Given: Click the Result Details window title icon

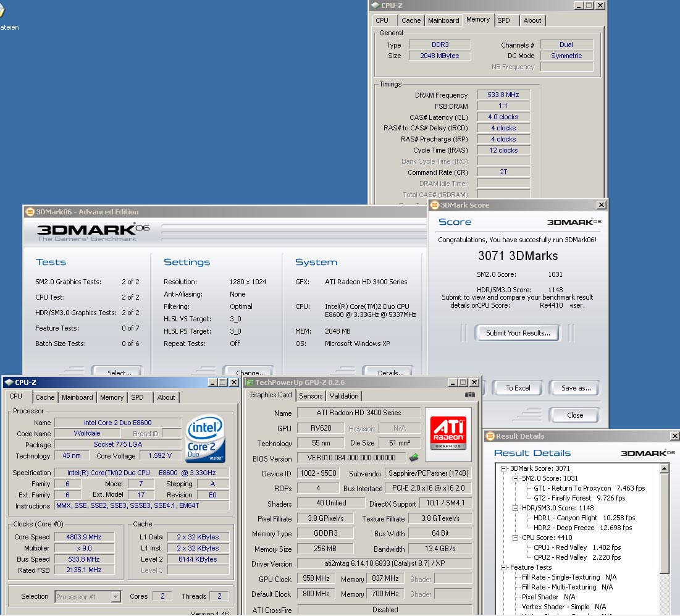Looking at the screenshot, I should coord(490,436).
